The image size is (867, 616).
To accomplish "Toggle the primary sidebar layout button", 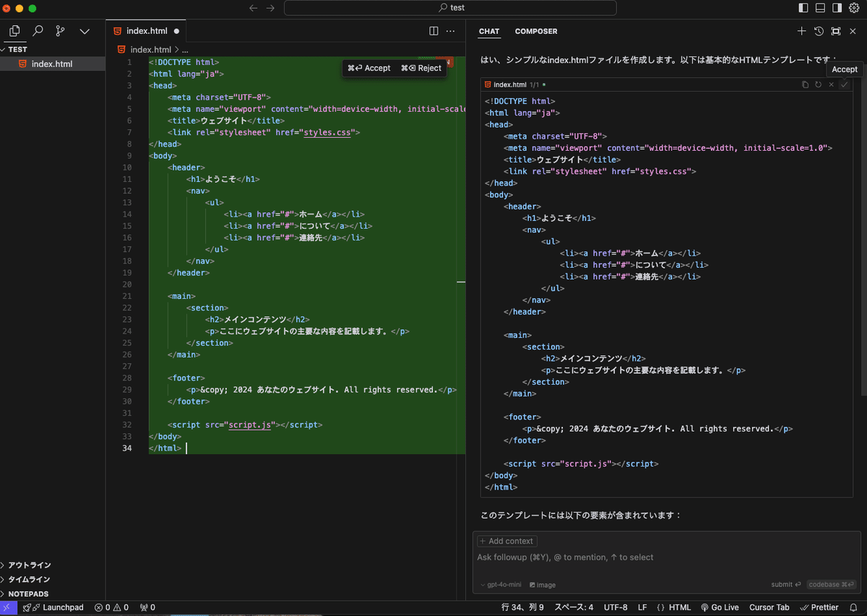I will tap(803, 8).
